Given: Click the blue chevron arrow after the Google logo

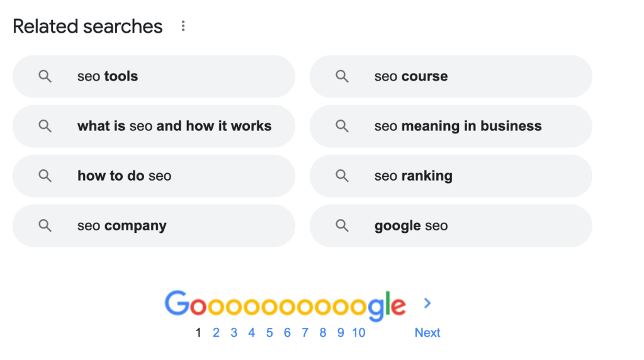Looking at the screenshot, I should (x=427, y=303).
